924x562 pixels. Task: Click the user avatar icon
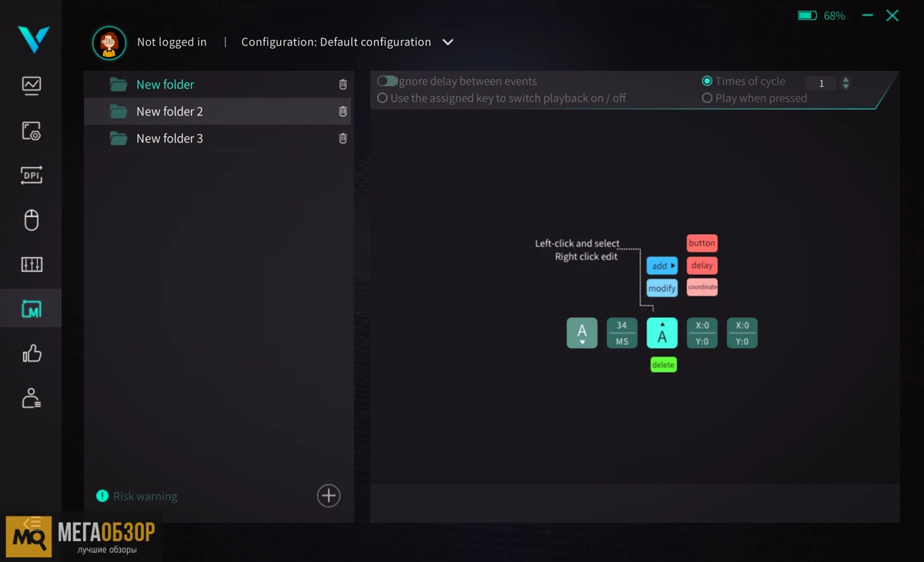(x=109, y=43)
